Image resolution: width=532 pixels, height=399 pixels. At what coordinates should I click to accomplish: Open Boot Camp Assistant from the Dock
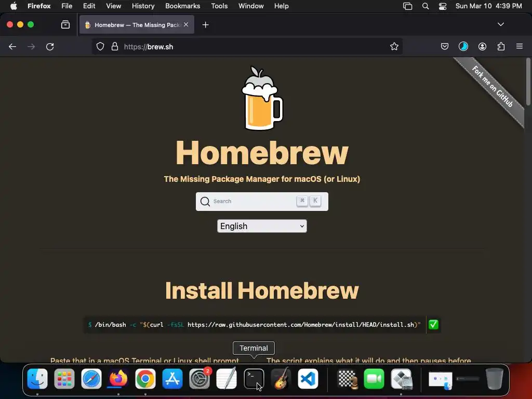click(x=402, y=379)
